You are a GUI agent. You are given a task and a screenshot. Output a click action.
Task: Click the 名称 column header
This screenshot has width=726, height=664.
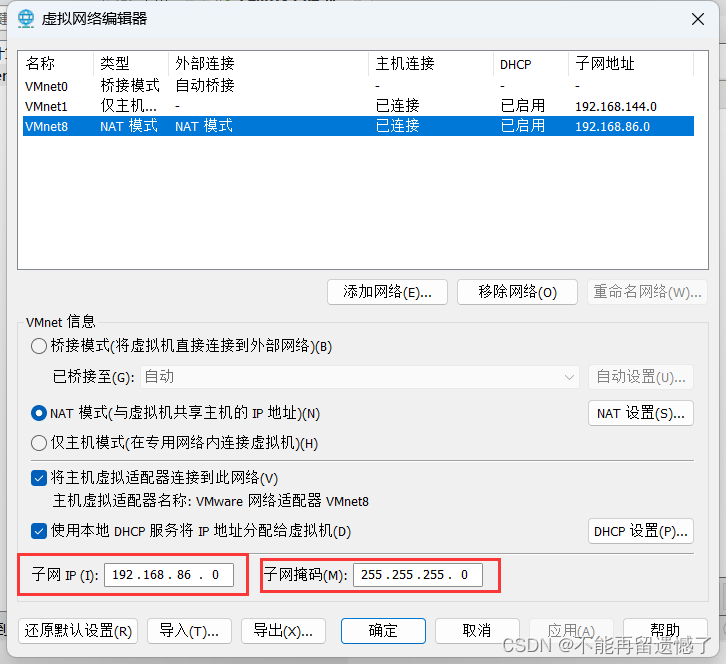coord(57,63)
